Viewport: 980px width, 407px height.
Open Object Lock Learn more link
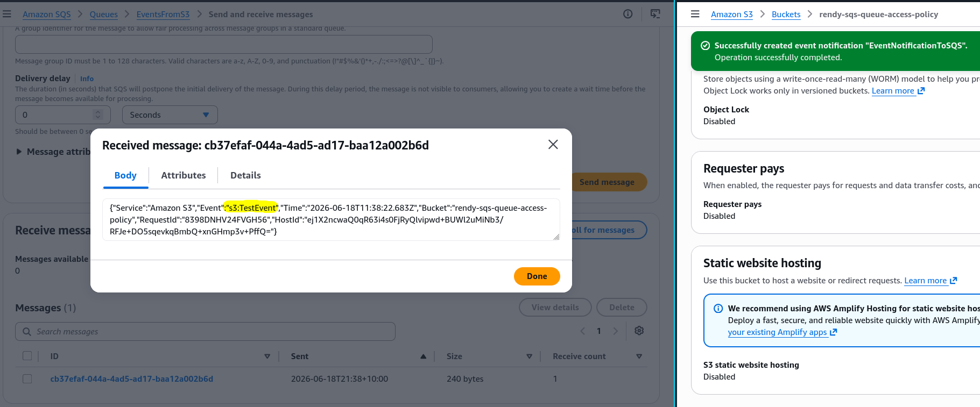(893, 91)
